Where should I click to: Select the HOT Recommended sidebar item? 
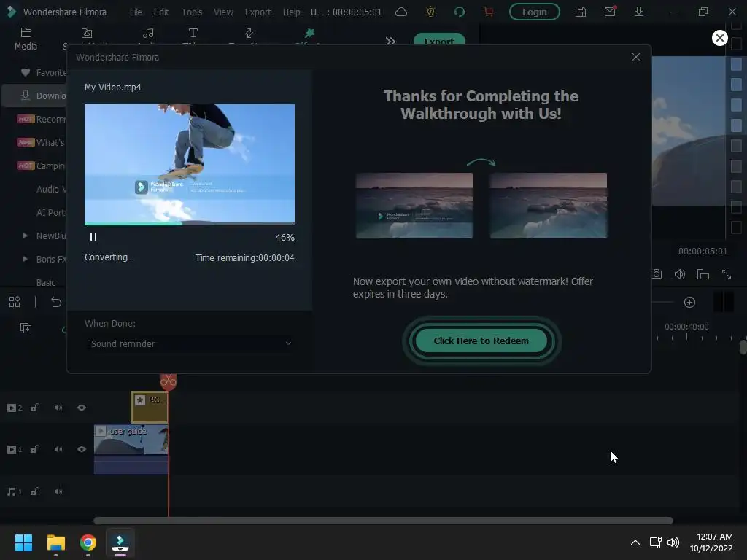42,119
